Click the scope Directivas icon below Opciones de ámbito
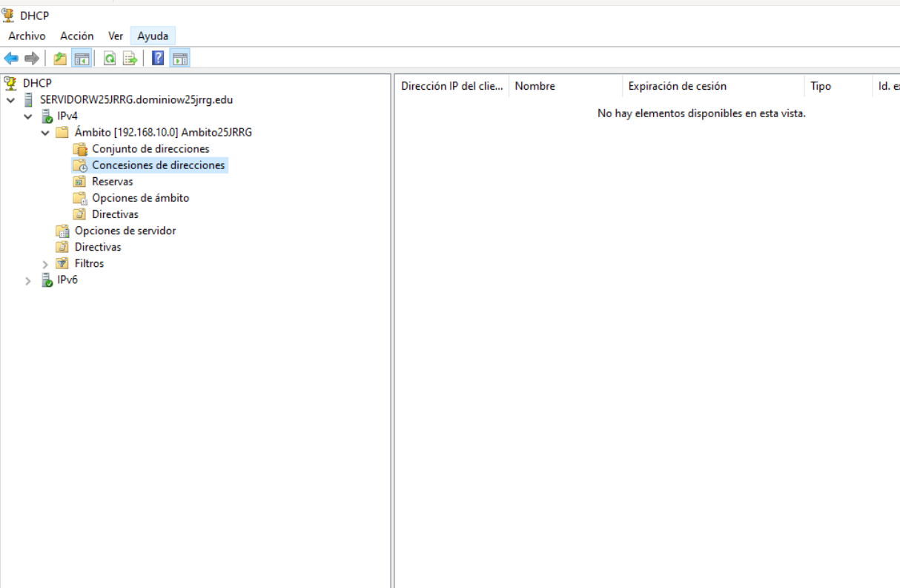The image size is (900, 588). [x=80, y=214]
